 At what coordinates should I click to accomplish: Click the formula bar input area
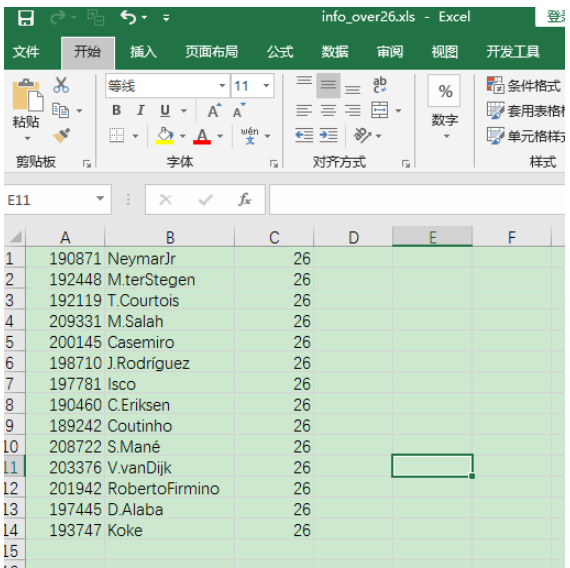(x=417, y=200)
